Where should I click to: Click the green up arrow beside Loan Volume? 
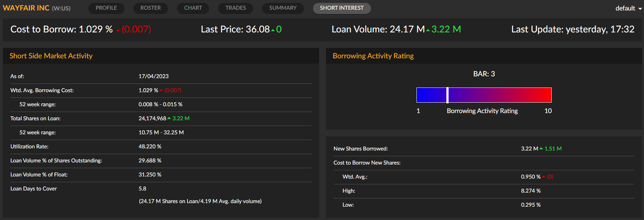(x=428, y=30)
